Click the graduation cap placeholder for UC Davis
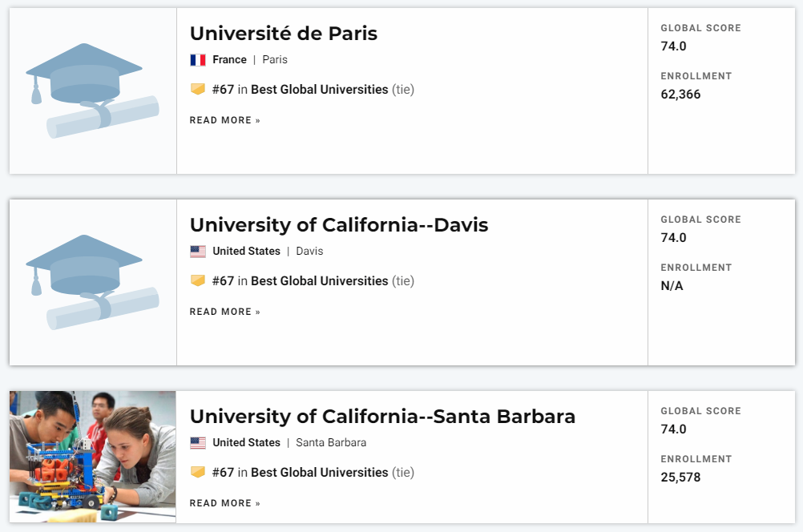Screen dimensions: 803x532 pyautogui.click(x=93, y=282)
